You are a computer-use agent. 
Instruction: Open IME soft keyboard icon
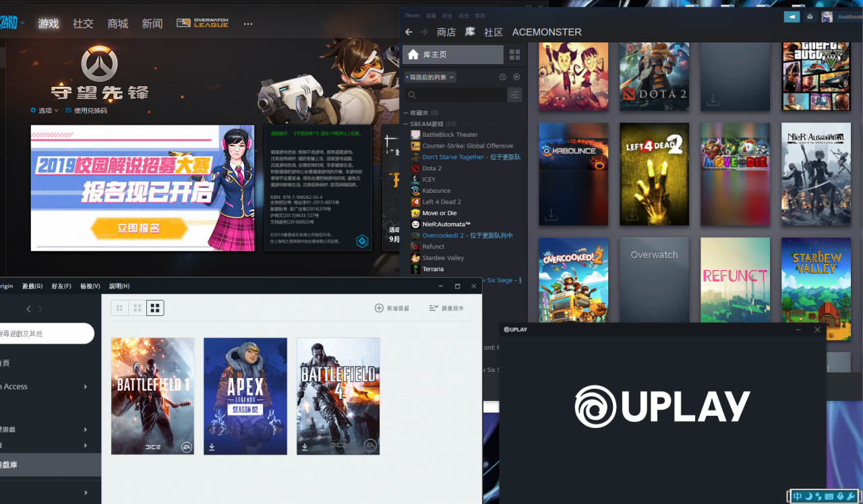click(x=829, y=497)
